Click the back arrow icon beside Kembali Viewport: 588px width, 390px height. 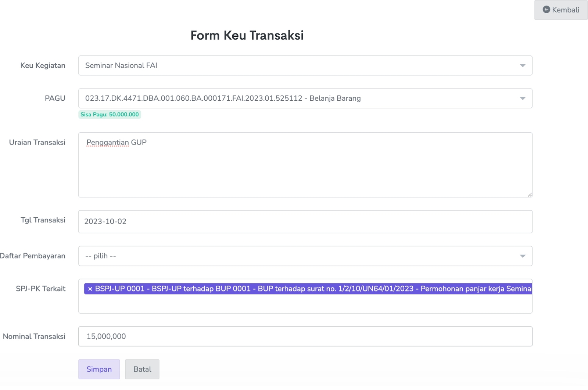click(546, 10)
